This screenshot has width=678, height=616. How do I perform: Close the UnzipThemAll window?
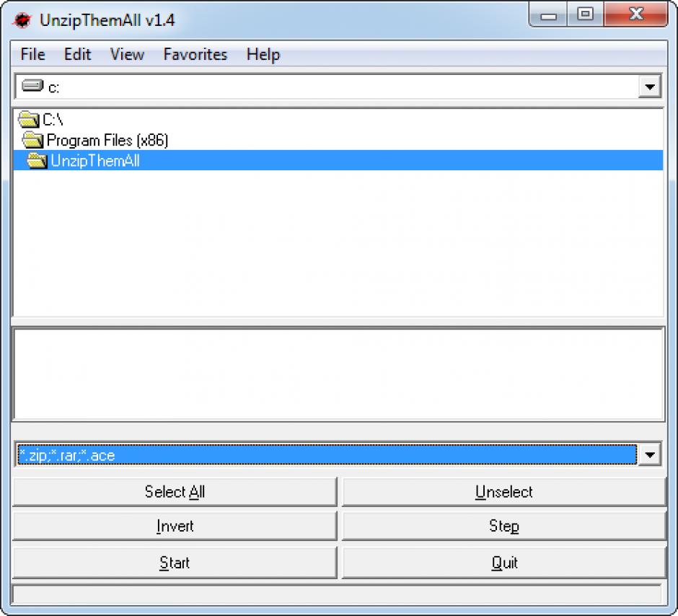(x=635, y=14)
